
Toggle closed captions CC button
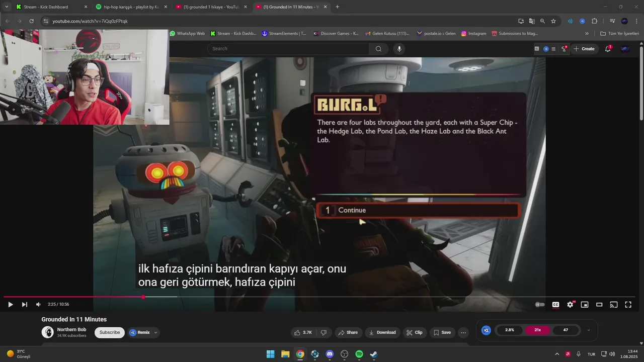tap(555, 305)
